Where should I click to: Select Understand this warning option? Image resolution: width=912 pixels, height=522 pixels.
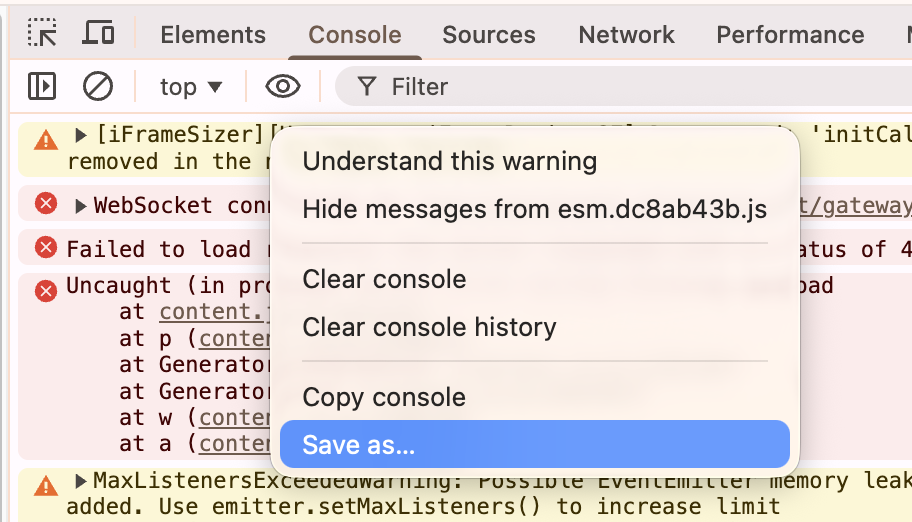pyautogui.click(x=449, y=161)
